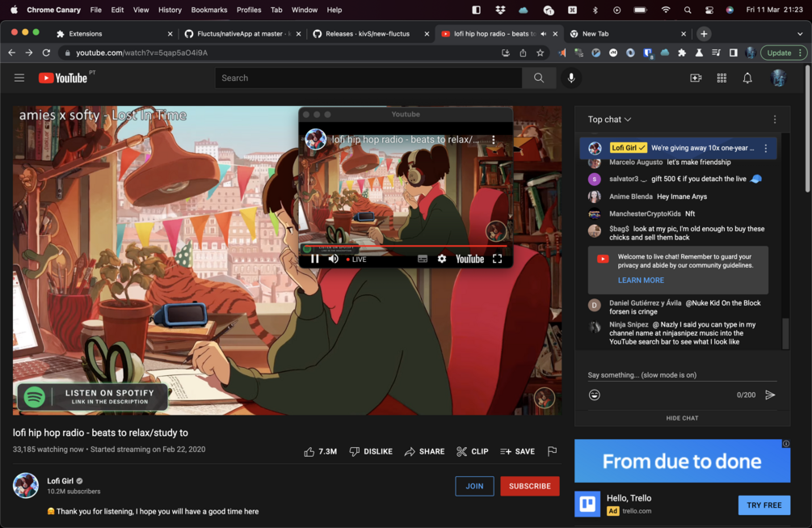Click the DISLIKE thumbs-down button
Viewport: 812px width, 528px height.
click(x=372, y=452)
